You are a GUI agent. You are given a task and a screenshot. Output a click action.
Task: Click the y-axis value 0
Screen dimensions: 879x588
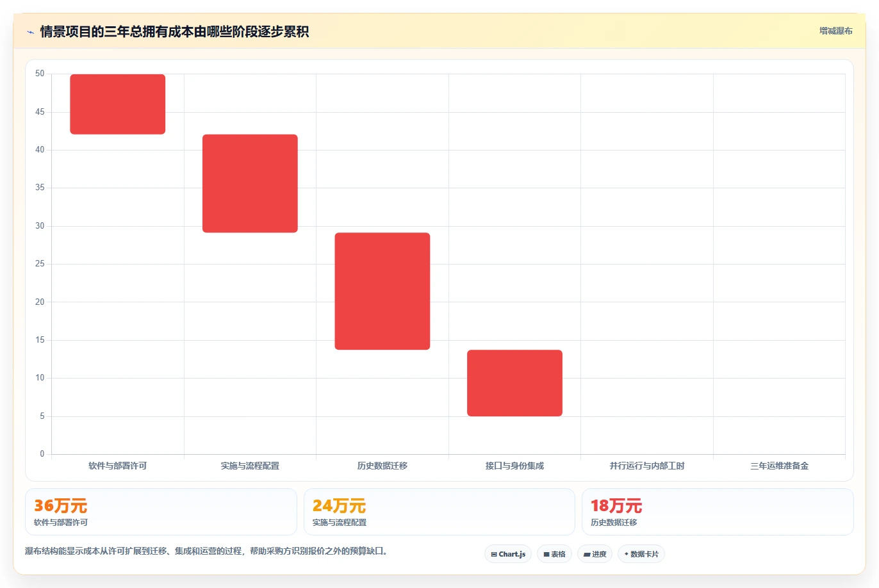pyautogui.click(x=42, y=454)
